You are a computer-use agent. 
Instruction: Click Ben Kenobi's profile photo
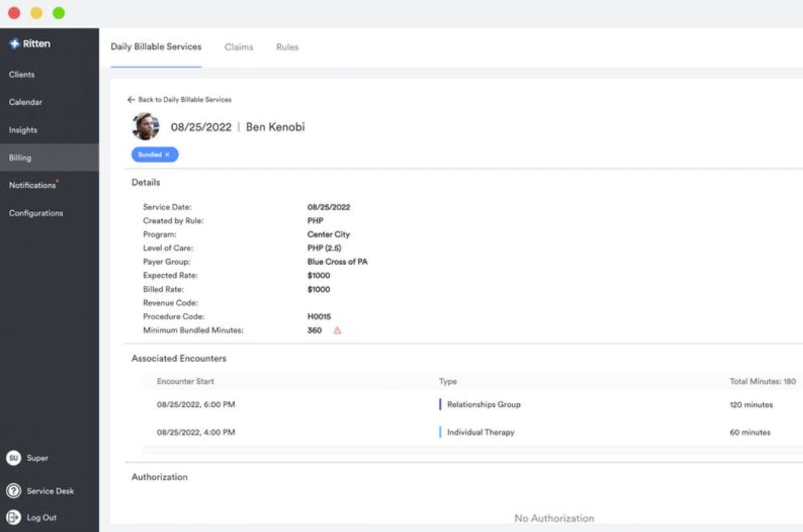pos(145,126)
